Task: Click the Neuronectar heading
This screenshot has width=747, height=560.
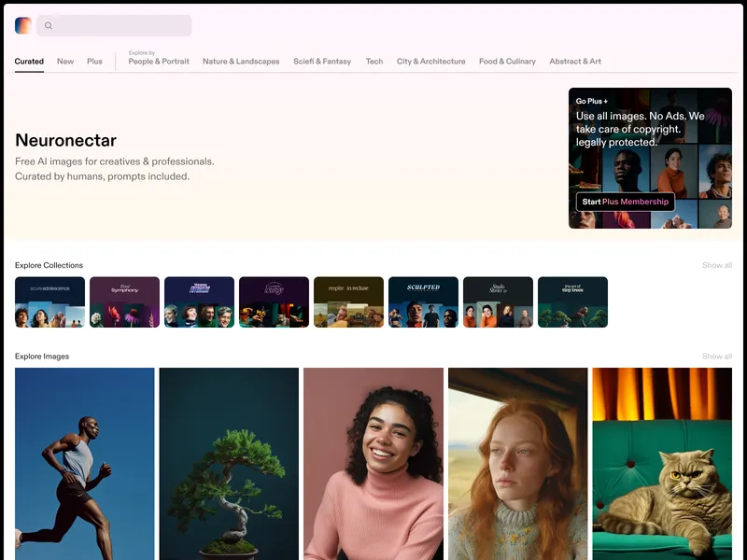Action: (x=65, y=141)
